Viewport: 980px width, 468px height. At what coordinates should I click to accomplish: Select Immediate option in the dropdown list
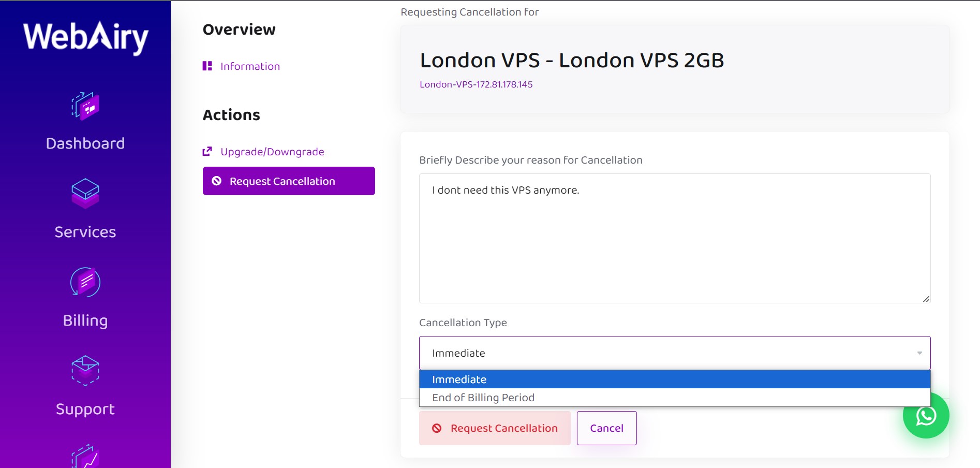(675, 379)
